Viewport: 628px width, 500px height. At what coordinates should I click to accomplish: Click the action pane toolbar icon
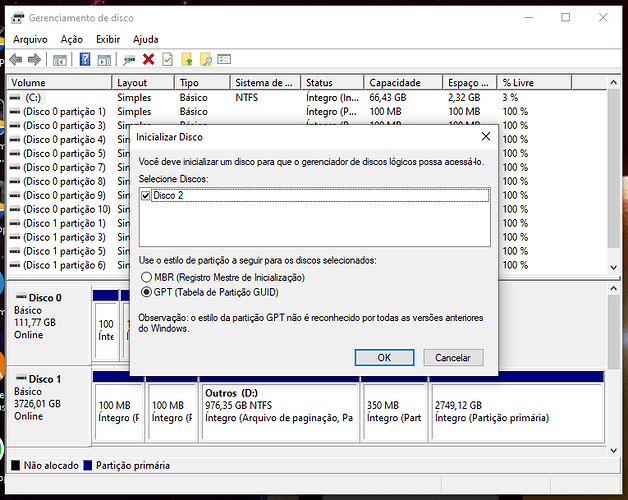(104, 60)
